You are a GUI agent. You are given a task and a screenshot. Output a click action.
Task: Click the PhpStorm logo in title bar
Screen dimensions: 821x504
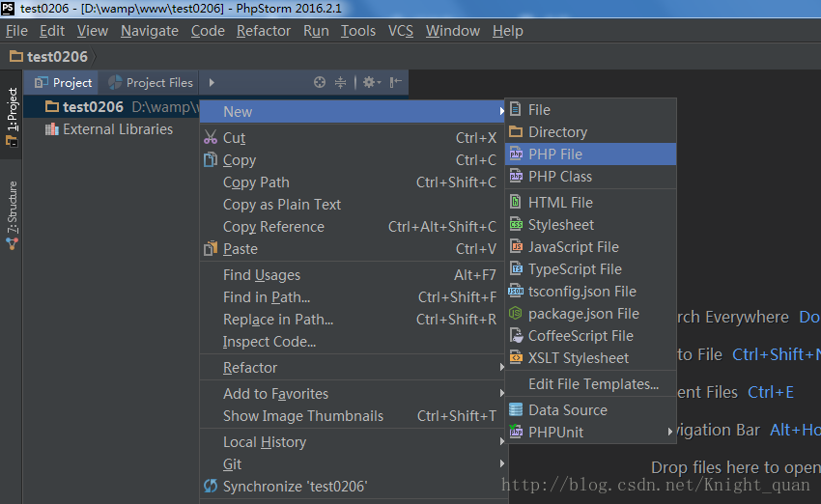pyautogui.click(x=8, y=9)
